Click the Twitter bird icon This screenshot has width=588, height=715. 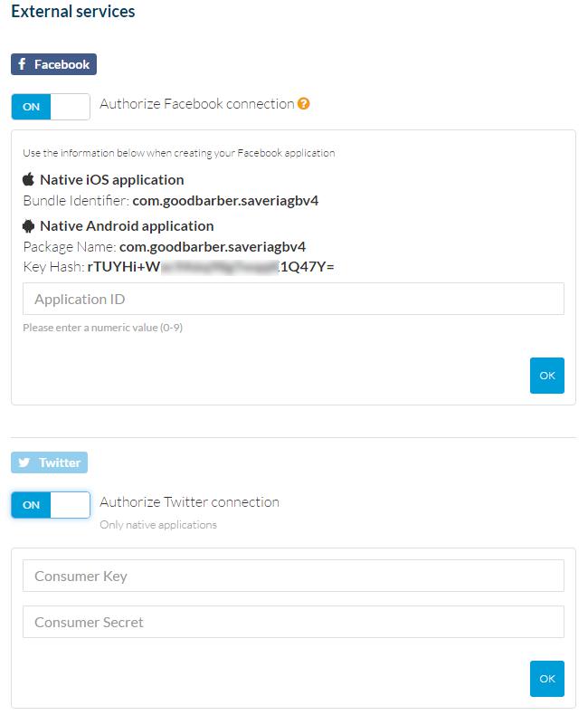pos(24,462)
